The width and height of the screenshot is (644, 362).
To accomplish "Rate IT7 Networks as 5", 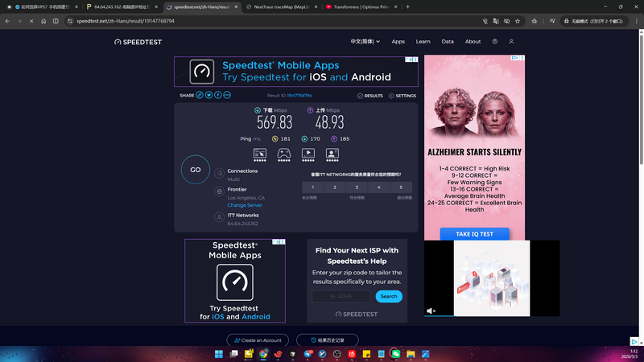I will click(x=401, y=187).
